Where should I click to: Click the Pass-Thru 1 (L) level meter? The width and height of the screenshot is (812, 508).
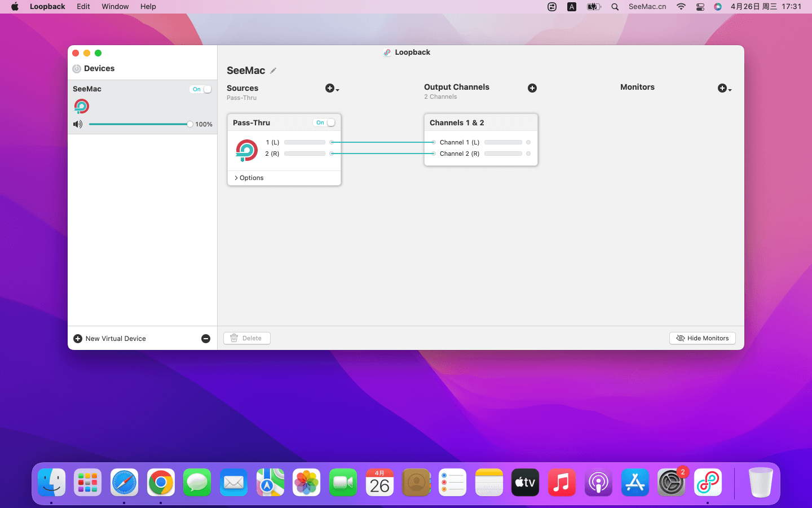coord(304,142)
